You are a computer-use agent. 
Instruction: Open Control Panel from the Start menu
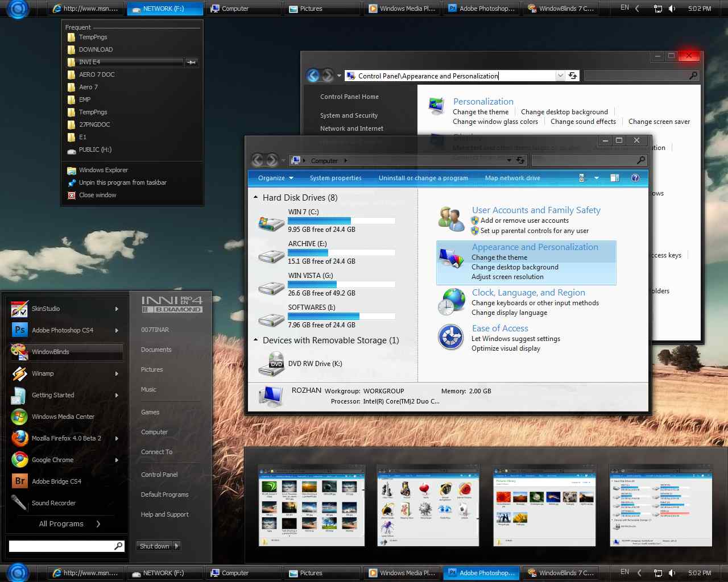point(159,475)
